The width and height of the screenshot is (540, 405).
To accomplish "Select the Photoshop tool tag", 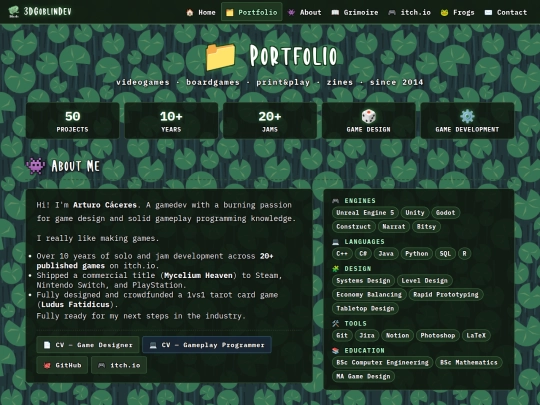I will [438, 335].
